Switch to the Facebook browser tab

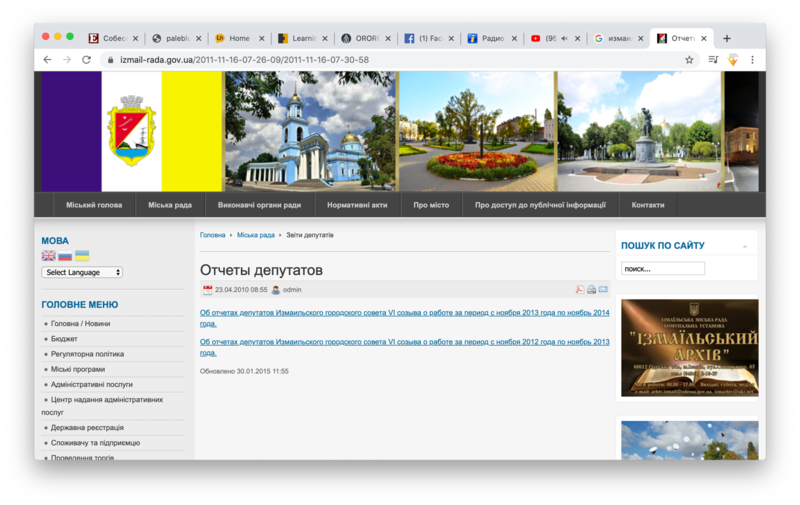point(423,38)
